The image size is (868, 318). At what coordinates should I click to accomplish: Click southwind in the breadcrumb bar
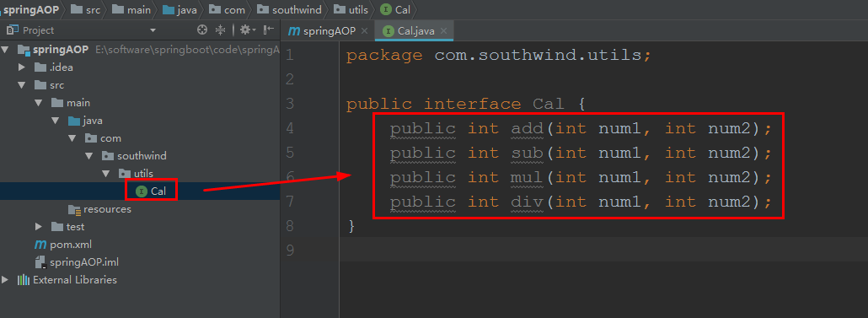(290, 9)
